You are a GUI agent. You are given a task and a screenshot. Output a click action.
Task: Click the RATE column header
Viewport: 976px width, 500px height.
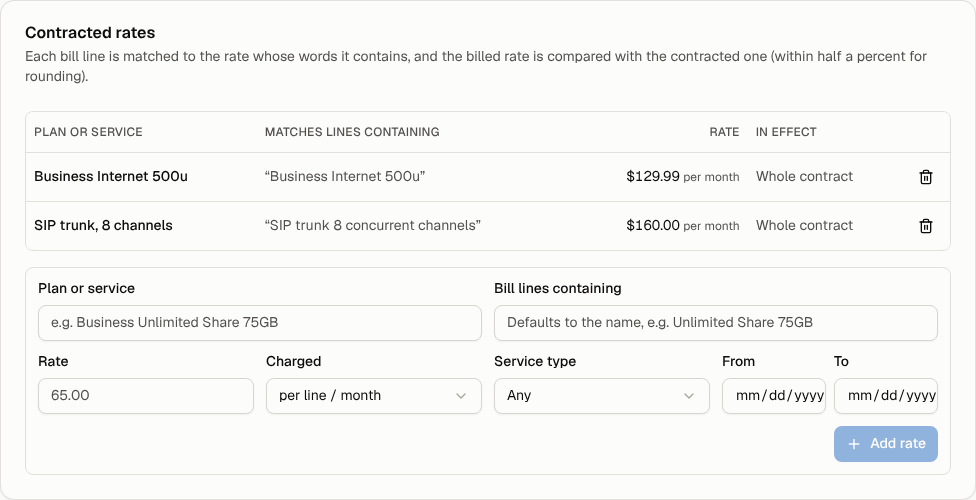click(725, 132)
